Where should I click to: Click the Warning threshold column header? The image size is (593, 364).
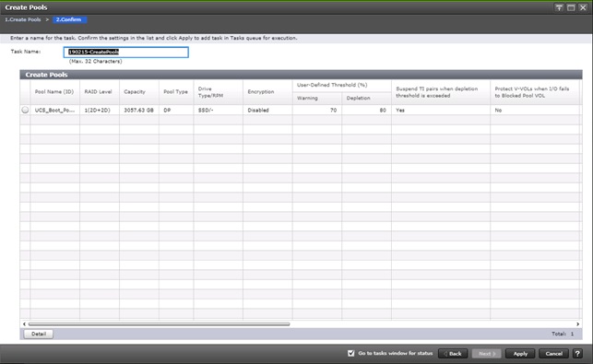(317, 99)
